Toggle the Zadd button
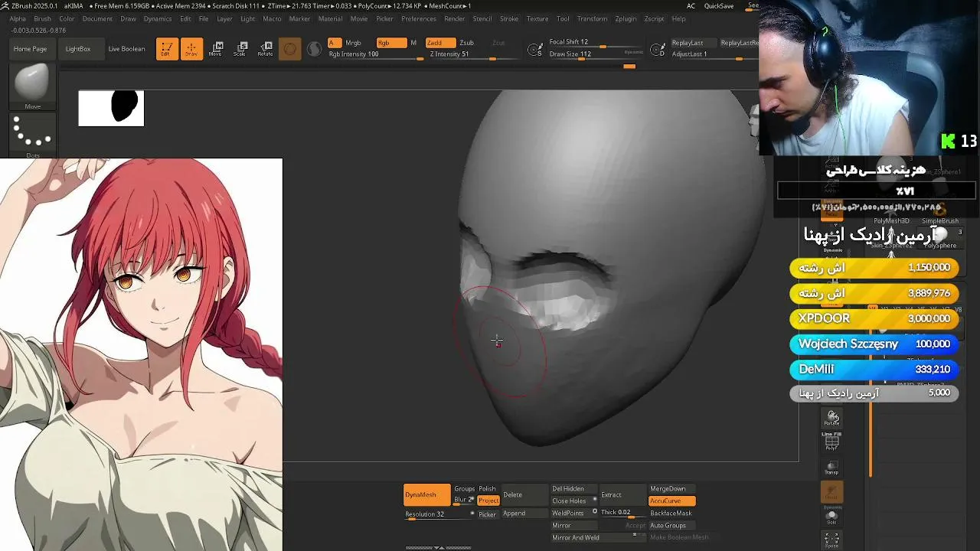 tap(439, 43)
